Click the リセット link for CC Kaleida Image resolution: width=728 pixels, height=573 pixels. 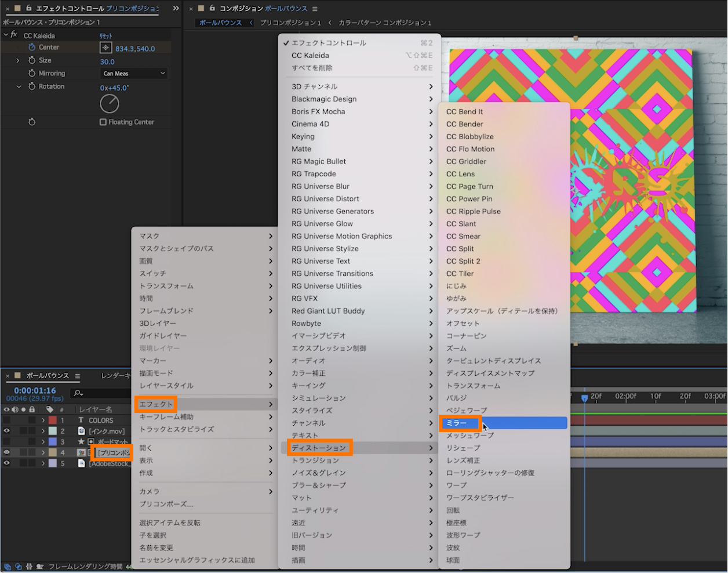coord(106,36)
